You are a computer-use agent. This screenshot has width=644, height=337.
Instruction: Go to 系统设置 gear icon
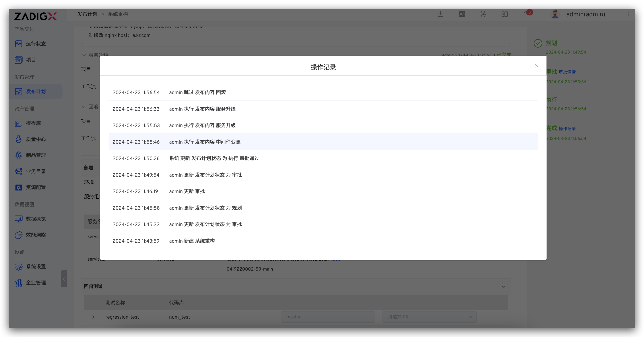tap(19, 267)
